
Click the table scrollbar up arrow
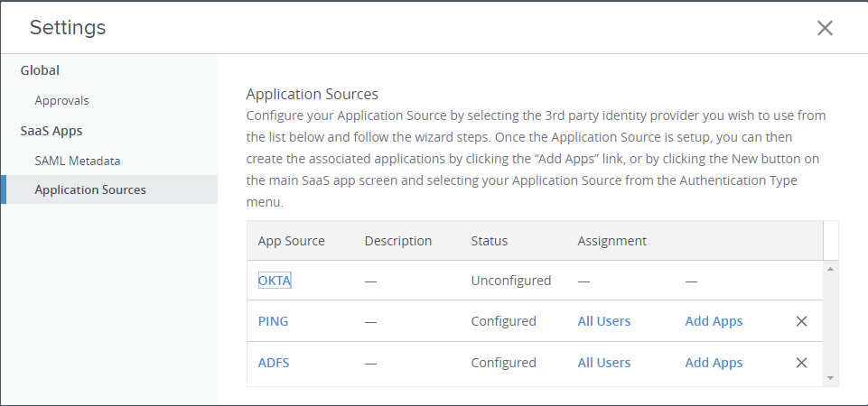pos(830,269)
